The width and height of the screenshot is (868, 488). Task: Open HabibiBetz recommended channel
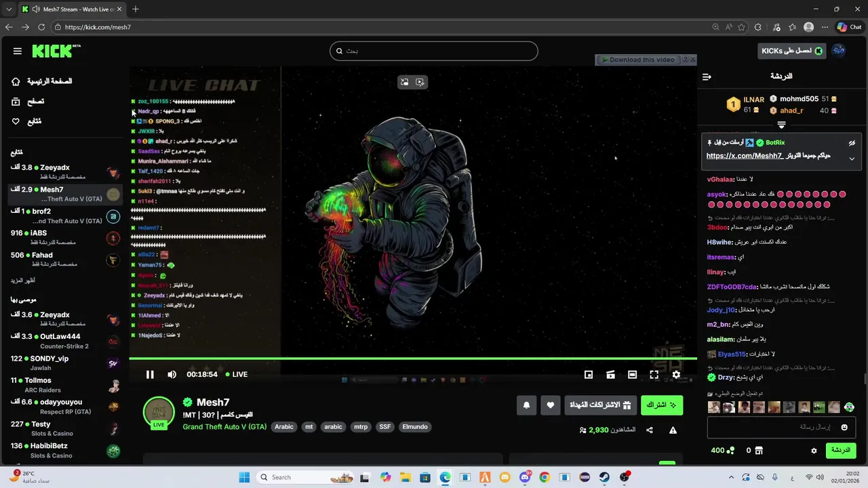tap(65, 451)
